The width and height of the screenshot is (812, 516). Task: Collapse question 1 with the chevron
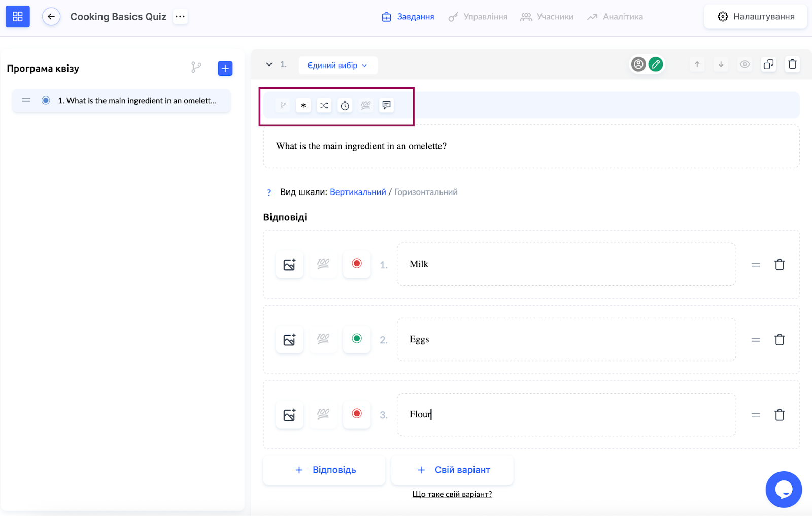[x=269, y=64]
